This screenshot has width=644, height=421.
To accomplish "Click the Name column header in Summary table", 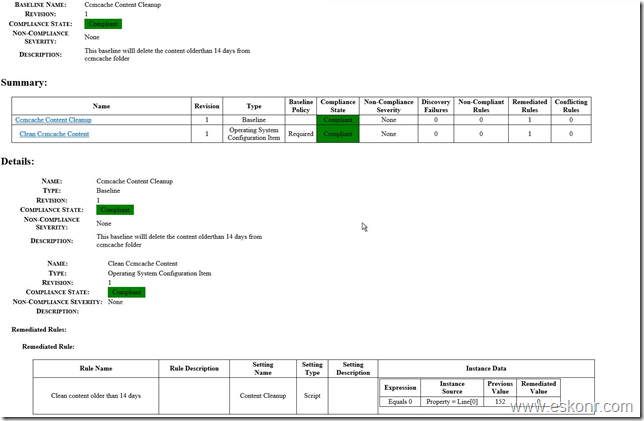I will click(x=101, y=105).
